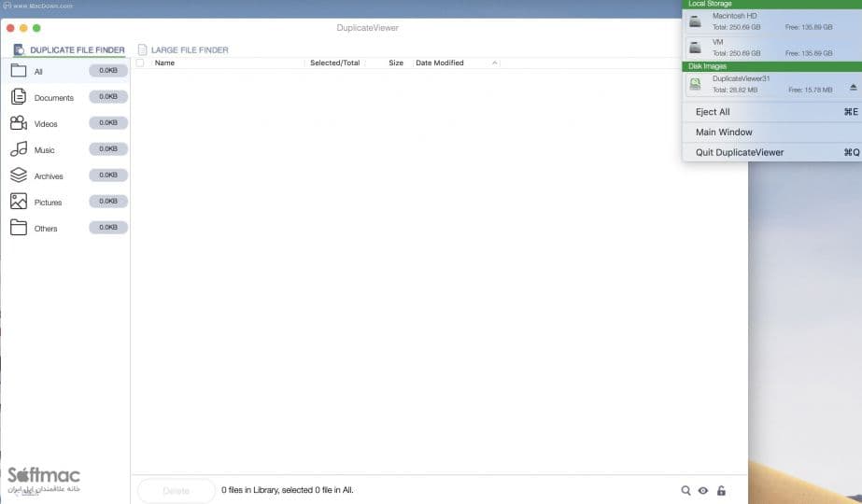Click the 0.0KB size badge for Music
This screenshot has width=862, height=504.
point(108,149)
